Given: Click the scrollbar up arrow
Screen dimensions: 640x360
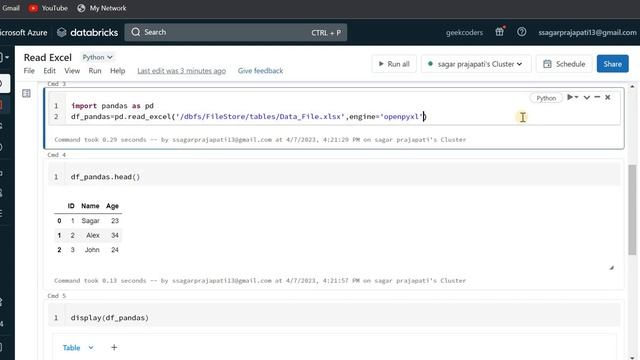Looking at the screenshot, I should click(x=632, y=87).
